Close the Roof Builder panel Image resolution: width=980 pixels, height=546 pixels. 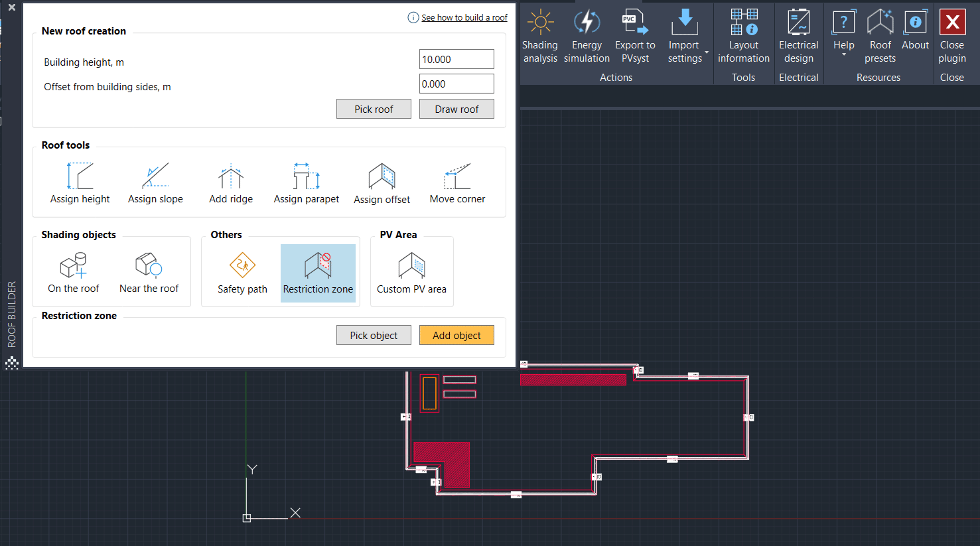coord(11,7)
